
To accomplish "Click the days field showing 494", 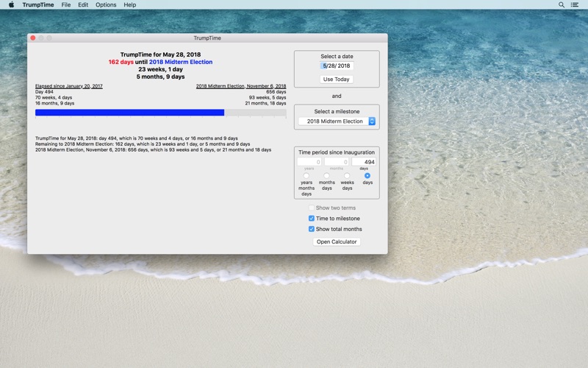I will [x=364, y=162].
